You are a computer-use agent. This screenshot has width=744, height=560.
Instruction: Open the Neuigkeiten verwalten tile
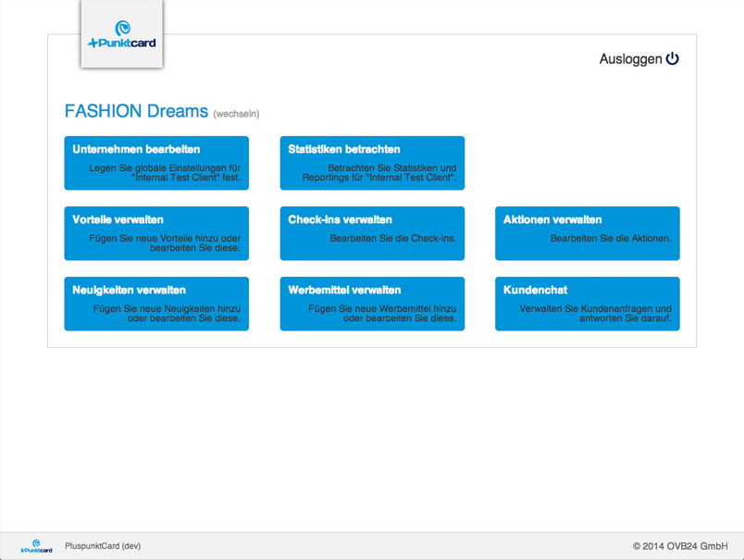point(156,304)
